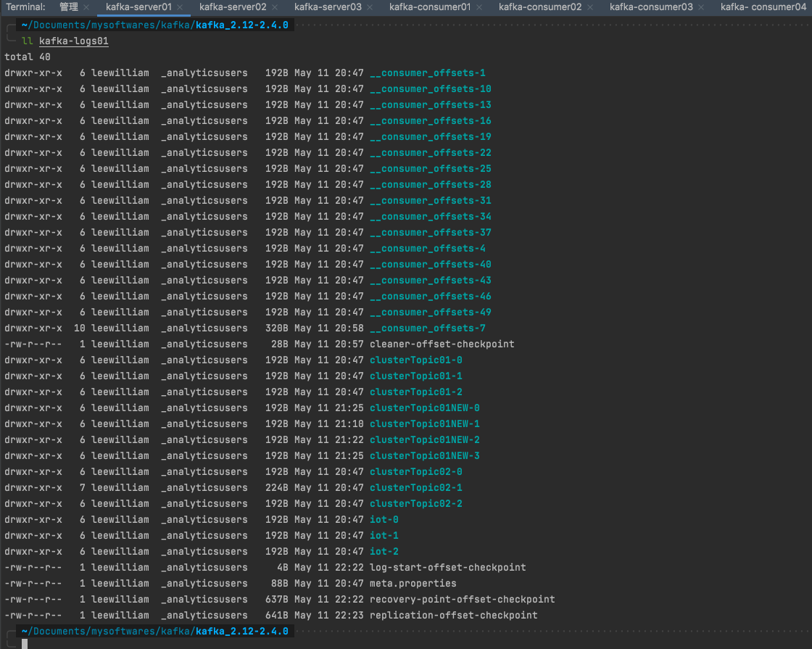Switch to kafka-server02 tab
The width and height of the screenshot is (812, 649).
[233, 7]
